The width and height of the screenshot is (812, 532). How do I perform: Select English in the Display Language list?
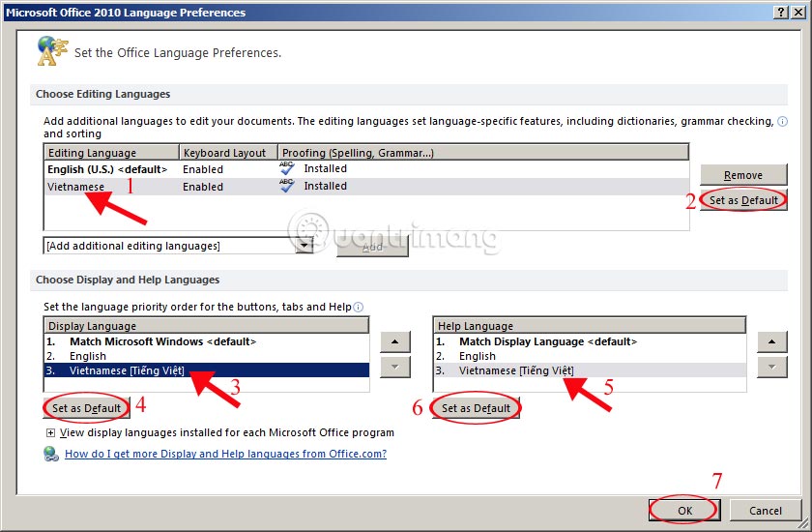point(207,356)
